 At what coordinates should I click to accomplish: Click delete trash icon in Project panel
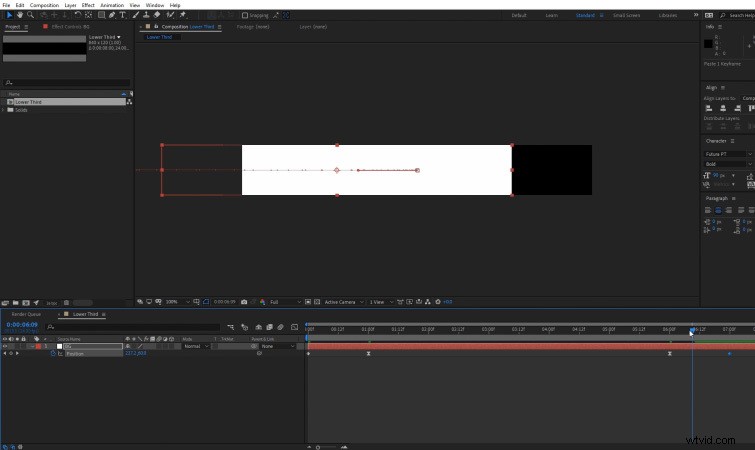[x=66, y=303]
